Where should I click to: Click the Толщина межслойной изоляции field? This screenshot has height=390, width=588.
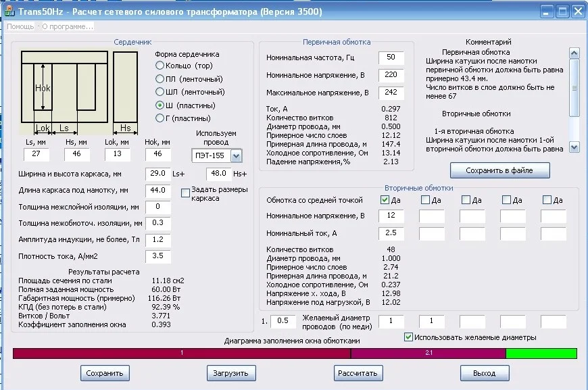(x=158, y=207)
